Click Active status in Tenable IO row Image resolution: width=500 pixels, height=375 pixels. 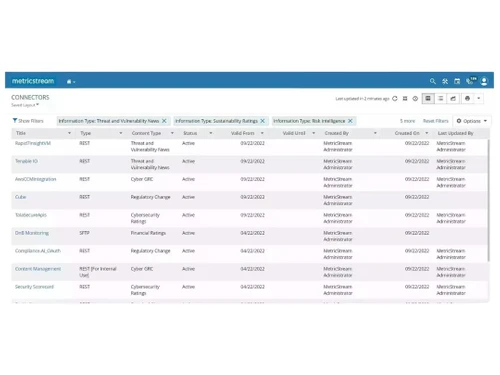pos(188,161)
